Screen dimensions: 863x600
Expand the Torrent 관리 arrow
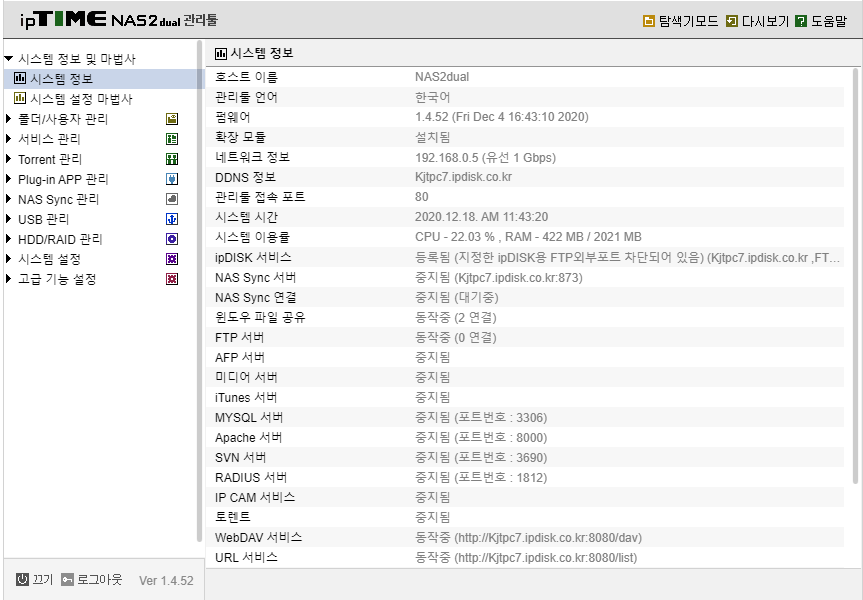tap(8, 159)
